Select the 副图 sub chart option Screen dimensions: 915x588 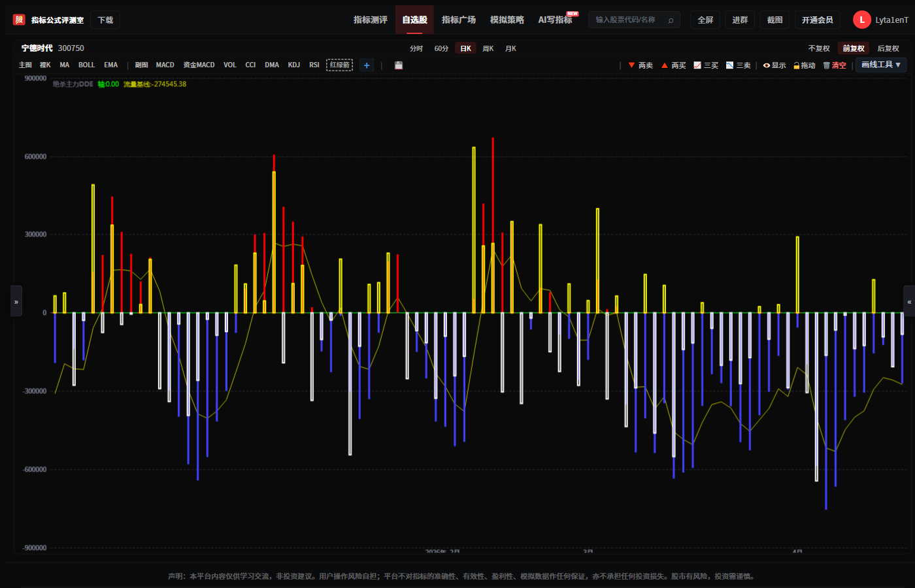[x=142, y=65]
